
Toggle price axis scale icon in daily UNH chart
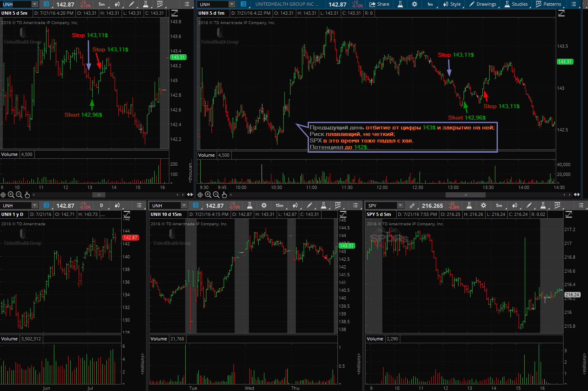click(127, 214)
